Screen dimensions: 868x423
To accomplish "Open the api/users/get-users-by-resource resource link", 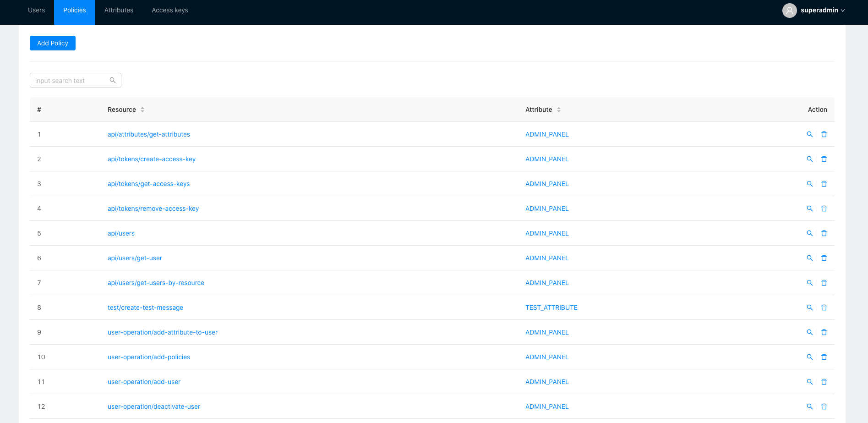I will point(156,283).
